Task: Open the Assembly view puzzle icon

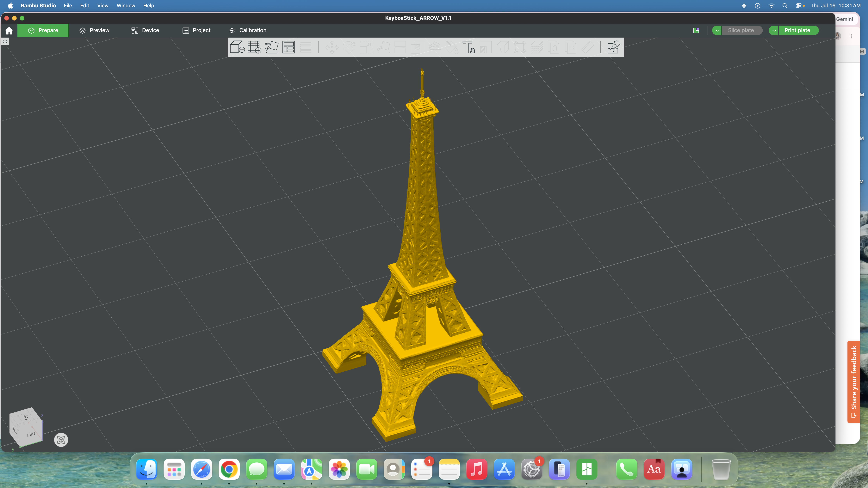Action: [x=614, y=47]
